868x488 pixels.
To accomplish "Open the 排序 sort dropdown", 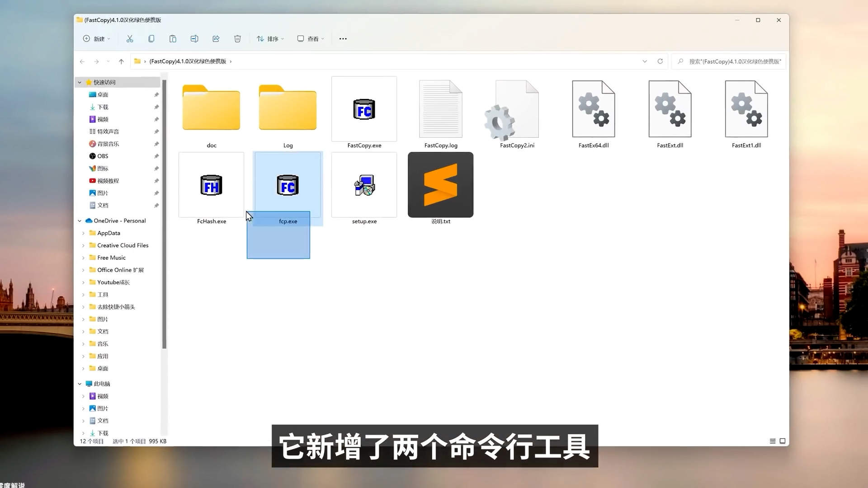I will click(x=270, y=39).
